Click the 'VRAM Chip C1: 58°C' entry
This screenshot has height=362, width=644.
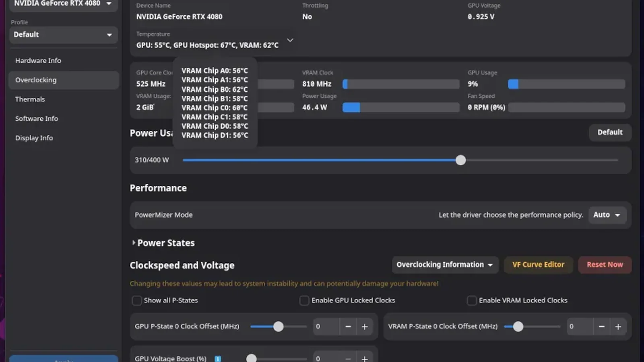(215, 117)
